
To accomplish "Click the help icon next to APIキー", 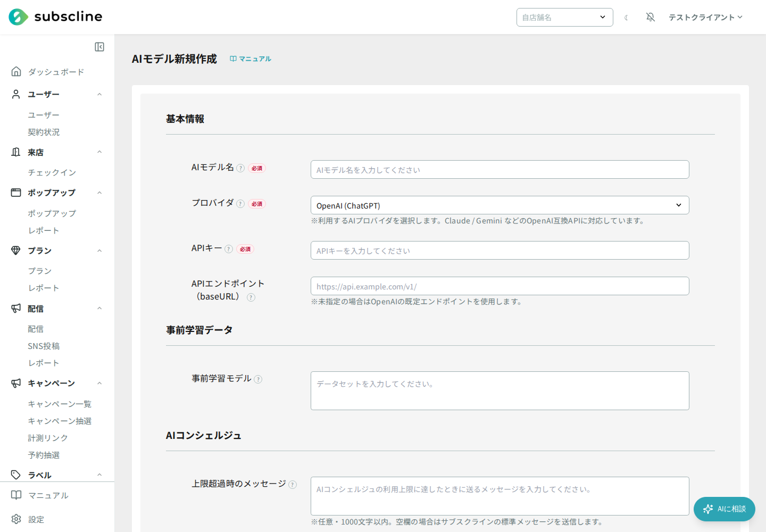I will [229, 249].
